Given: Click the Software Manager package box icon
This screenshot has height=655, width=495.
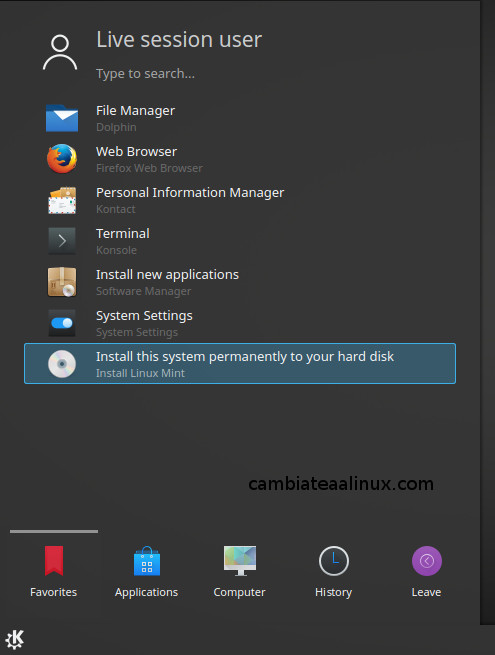Looking at the screenshot, I should tap(62, 282).
